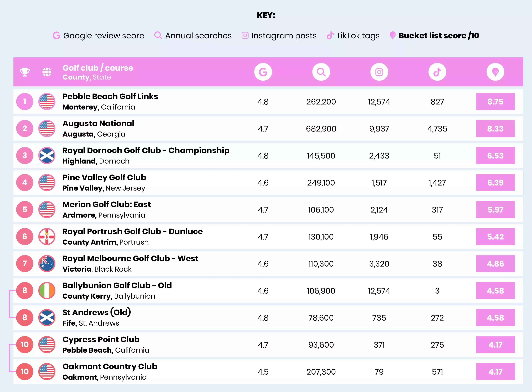This screenshot has width=532, height=392.
Task: Click the 9,937 Instagram posts value
Action: tap(379, 129)
